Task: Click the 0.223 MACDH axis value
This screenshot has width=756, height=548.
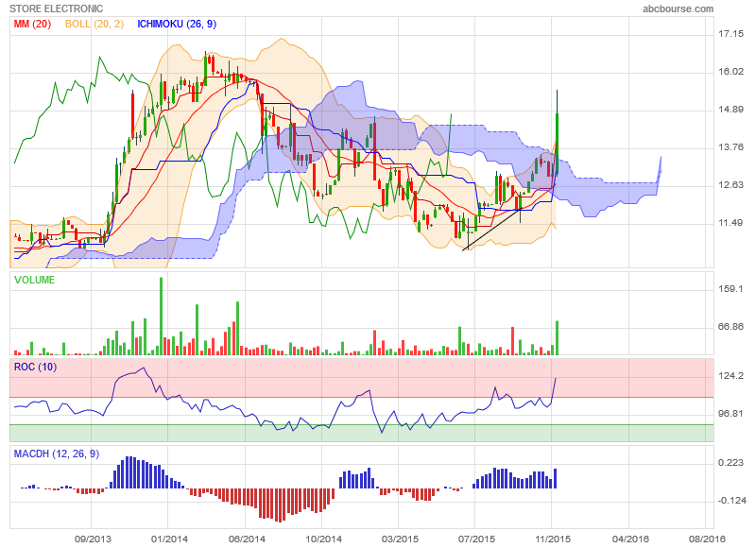Action: 730,463
